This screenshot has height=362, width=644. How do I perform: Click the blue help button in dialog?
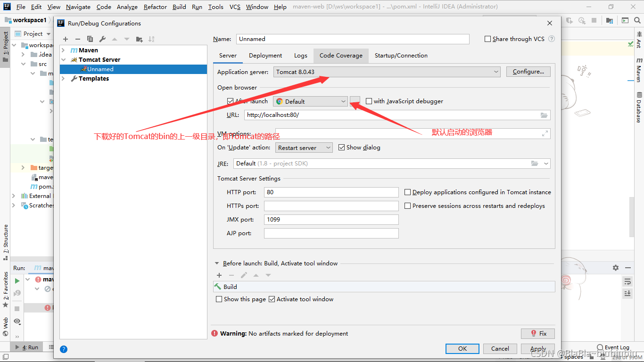pyautogui.click(x=64, y=349)
